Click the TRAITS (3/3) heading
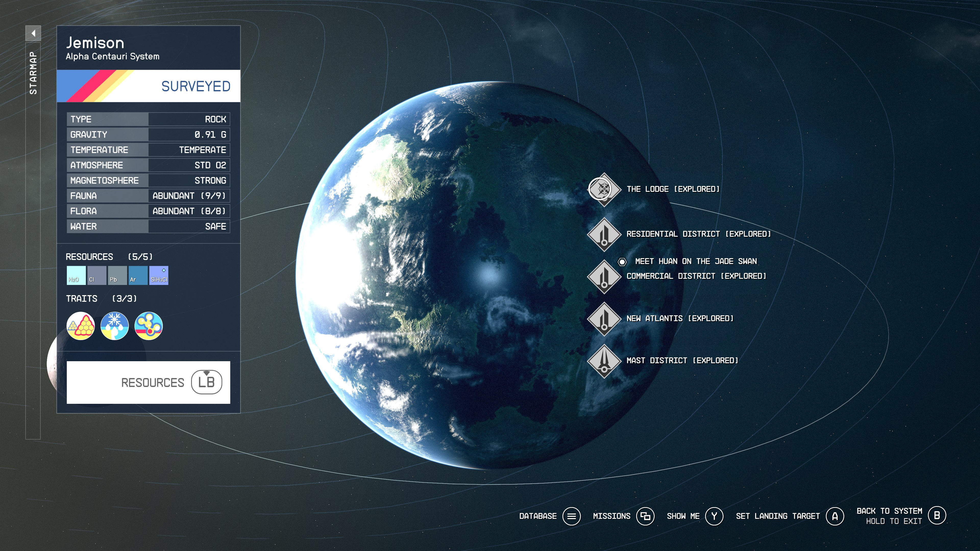 click(x=101, y=298)
